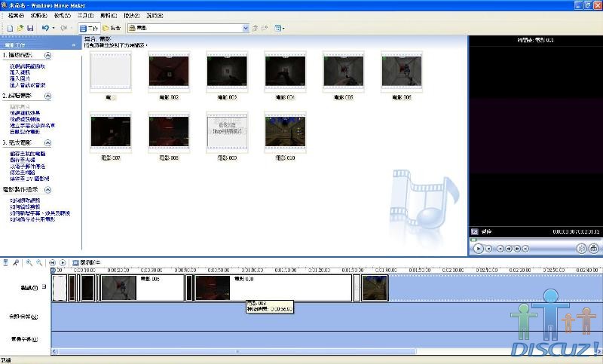Image resolution: width=603 pixels, height=364 pixels.
Task: Click the preview monitor Stop button
Action: click(x=488, y=249)
